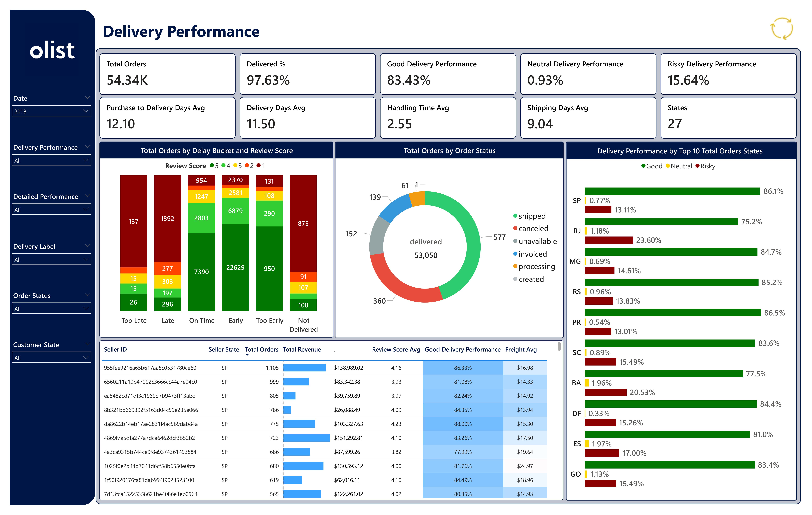Screen dimensions: 812x515
Task: Select seller row 6560211a19b47992c3666cc44a7e94c0
Action: [x=324, y=382]
